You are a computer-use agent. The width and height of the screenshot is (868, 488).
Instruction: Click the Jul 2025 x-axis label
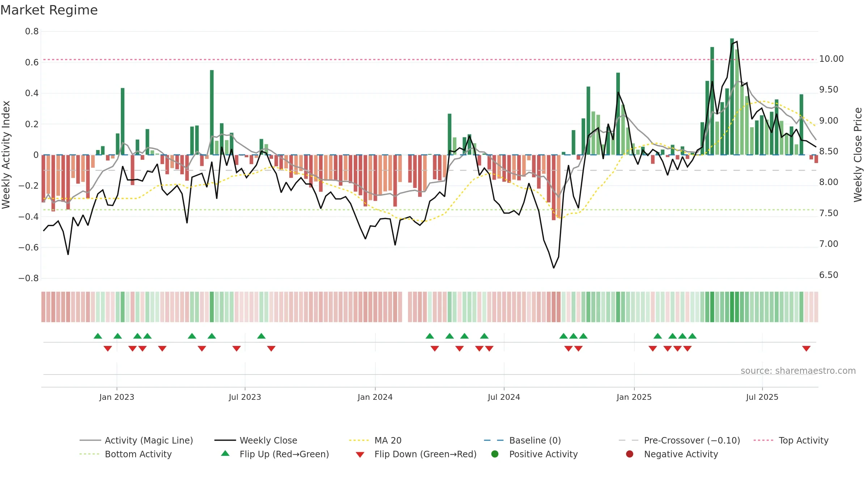762,397
